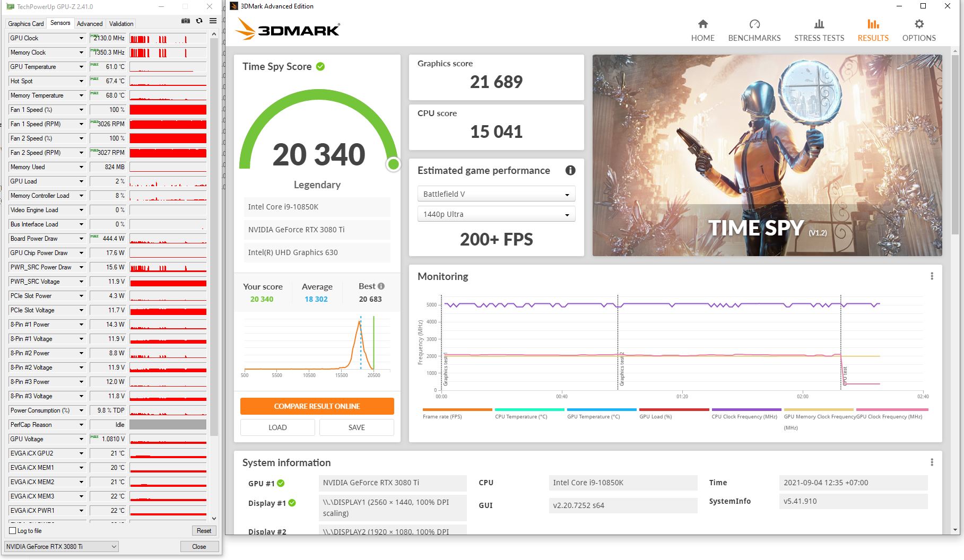Click the green check next to GPU #1
Viewport: 964px width, 560px height.
click(281, 483)
